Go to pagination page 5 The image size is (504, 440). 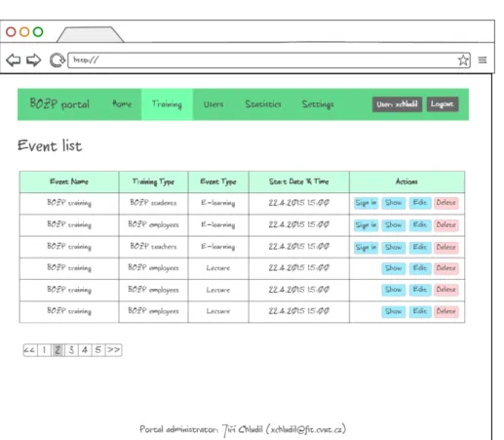[98, 350]
